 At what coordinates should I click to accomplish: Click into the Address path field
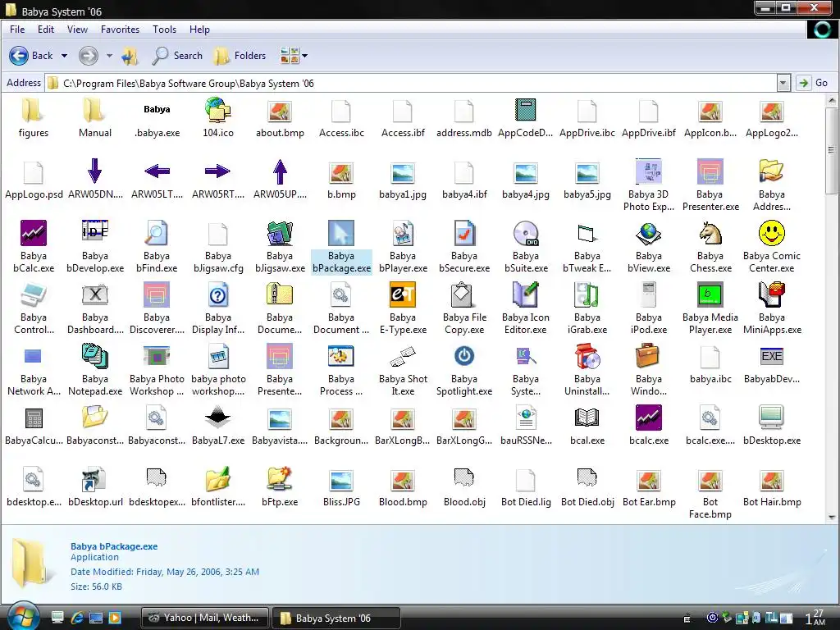pos(411,83)
